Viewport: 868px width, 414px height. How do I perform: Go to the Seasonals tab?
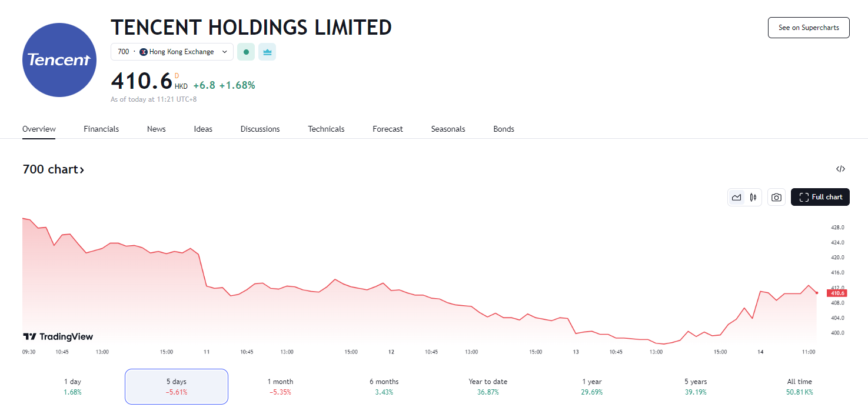pyautogui.click(x=448, y=129)
